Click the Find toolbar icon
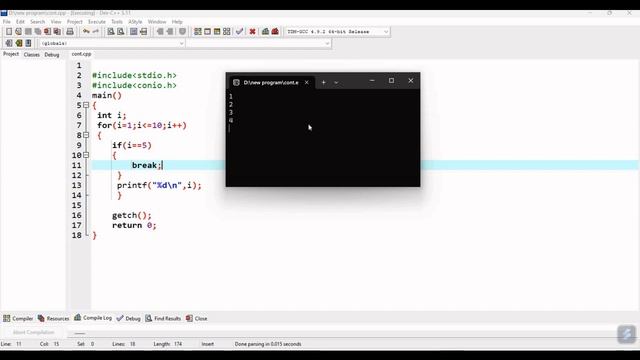 (111, 31)
